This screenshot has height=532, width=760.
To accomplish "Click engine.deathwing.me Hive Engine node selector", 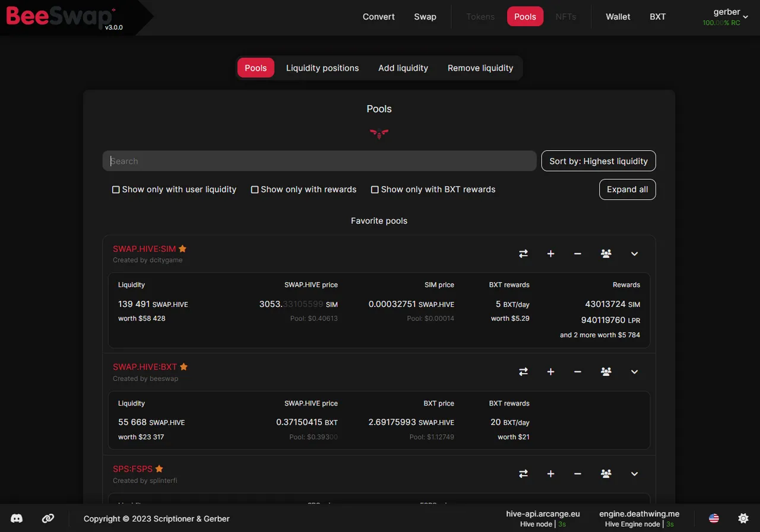I will 639,518.
